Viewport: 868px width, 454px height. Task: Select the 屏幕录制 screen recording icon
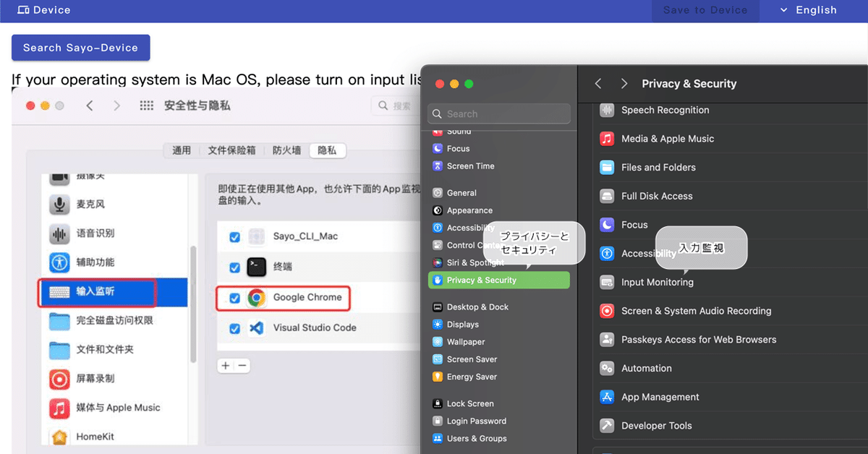click(59, 378)
